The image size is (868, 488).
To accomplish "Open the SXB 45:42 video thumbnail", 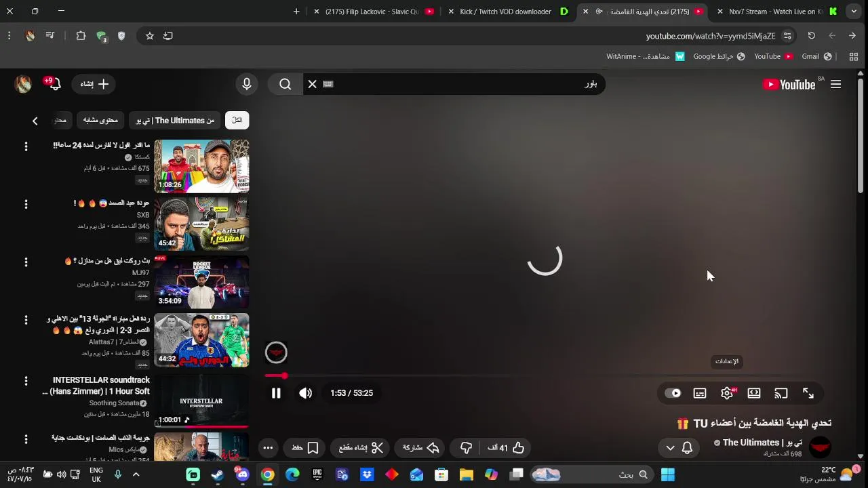I will [201, 224].
